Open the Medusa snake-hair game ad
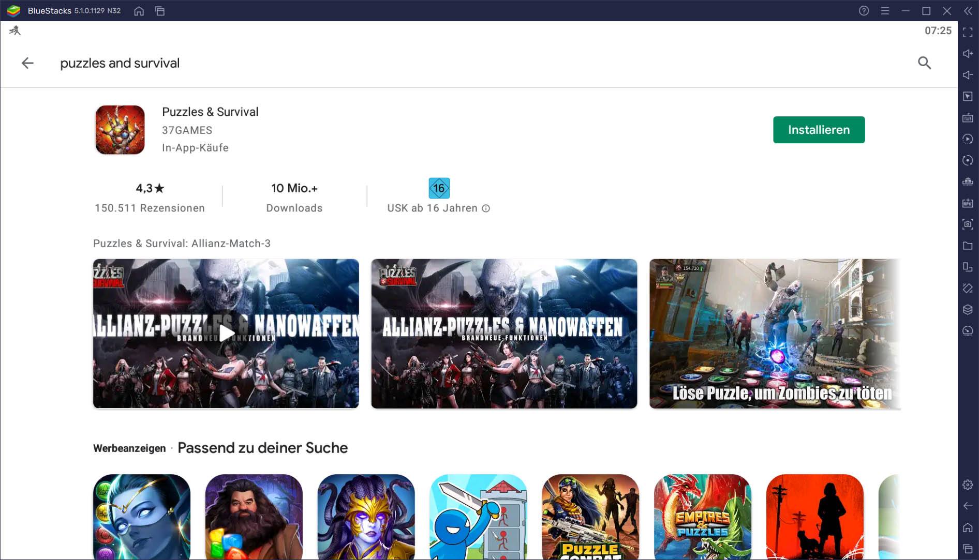This screenshot has height=560, width=979. (366, 517)
